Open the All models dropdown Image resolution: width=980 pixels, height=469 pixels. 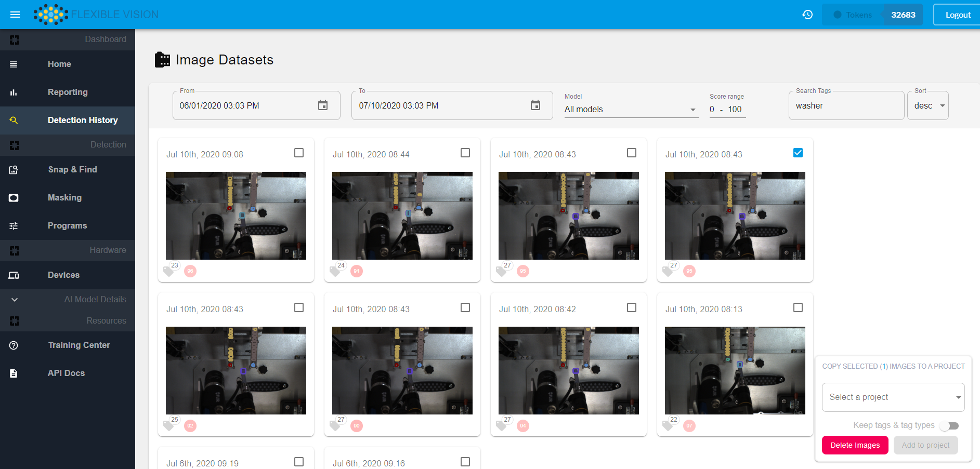631,110
